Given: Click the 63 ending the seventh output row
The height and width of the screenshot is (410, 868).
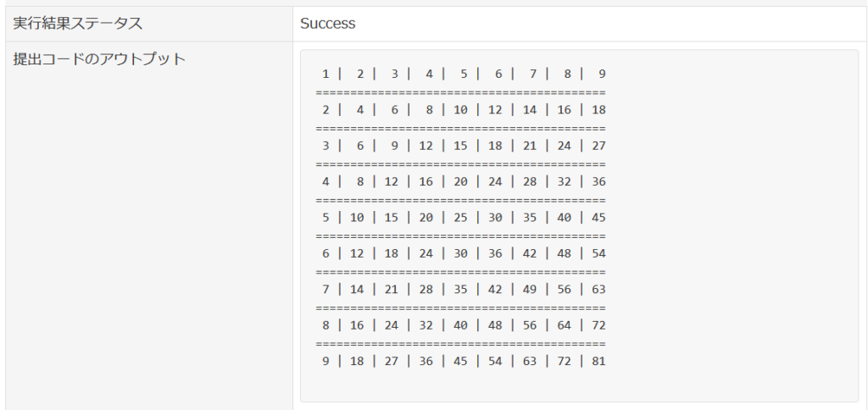Looking at the screenshot, I should [x=598, y=290].
